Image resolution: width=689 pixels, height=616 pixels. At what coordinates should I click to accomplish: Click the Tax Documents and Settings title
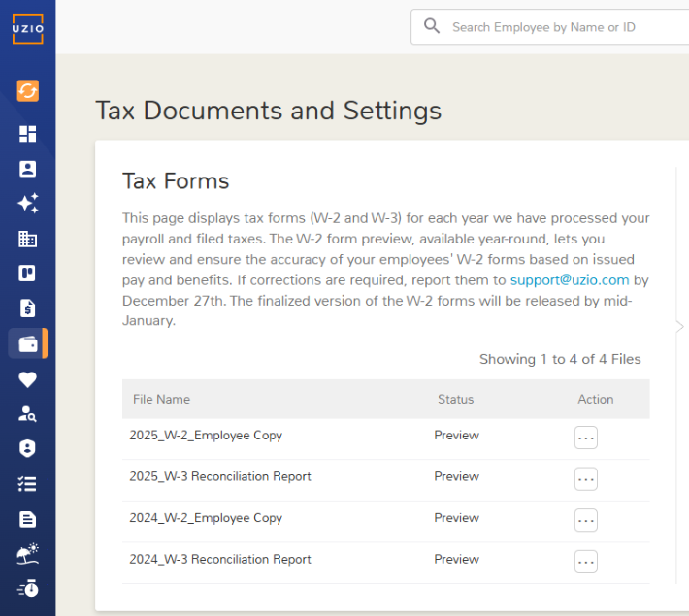pyautogui.click(x=269, y=111)
